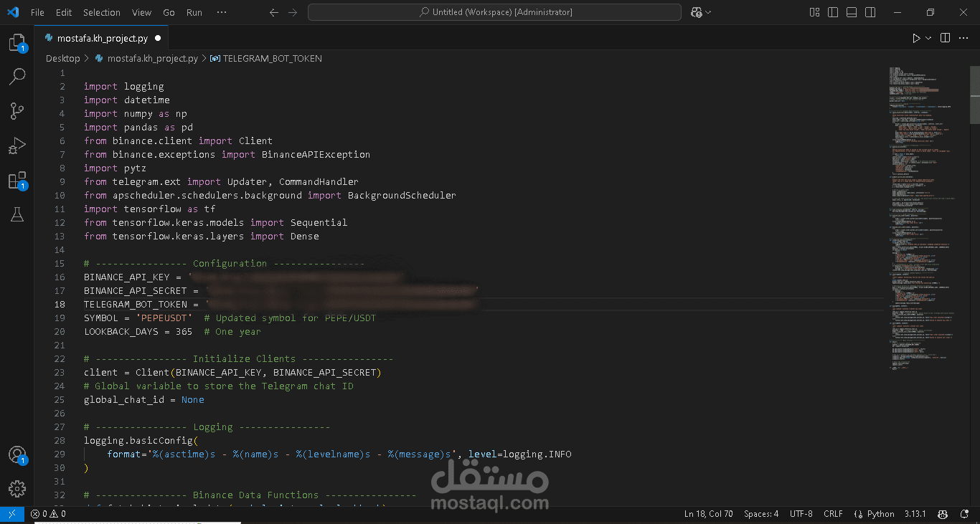
Task: Run the Python file
Action: [916, 38]
